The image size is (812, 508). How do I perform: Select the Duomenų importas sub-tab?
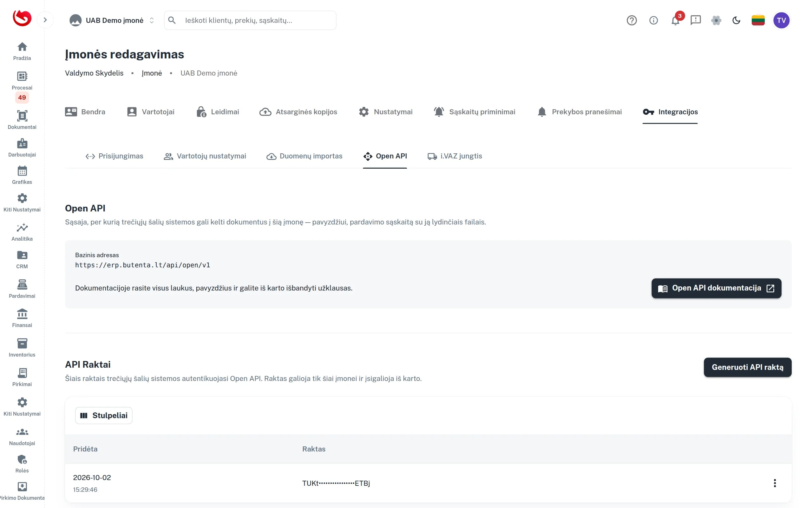(x=304, y=156)
